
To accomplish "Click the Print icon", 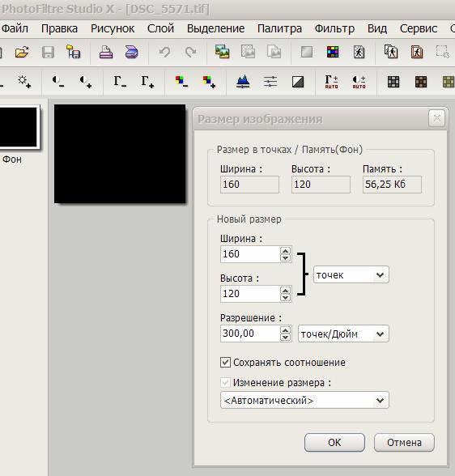I will pos(106,52).
